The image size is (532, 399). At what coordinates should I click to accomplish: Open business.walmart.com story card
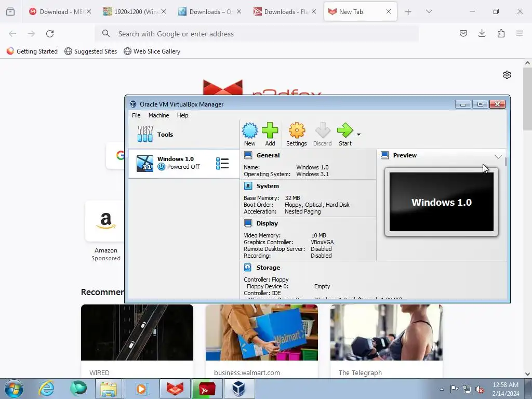tap(262, 341)
